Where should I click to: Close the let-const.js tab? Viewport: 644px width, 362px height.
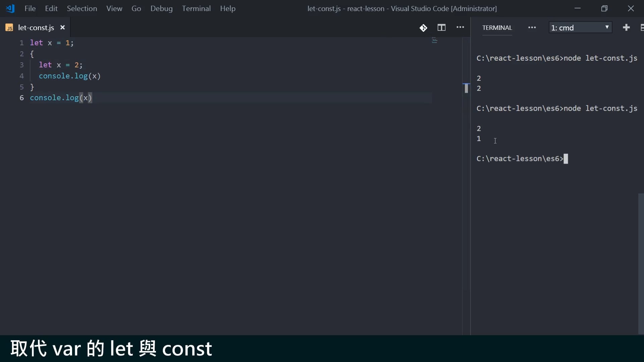[x=62, y=27]
